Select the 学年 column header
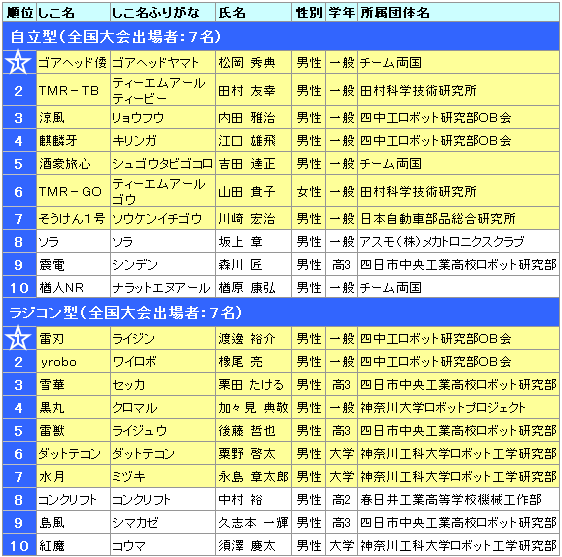The width and height of the screenshot is (562, 557). (342, 13)
